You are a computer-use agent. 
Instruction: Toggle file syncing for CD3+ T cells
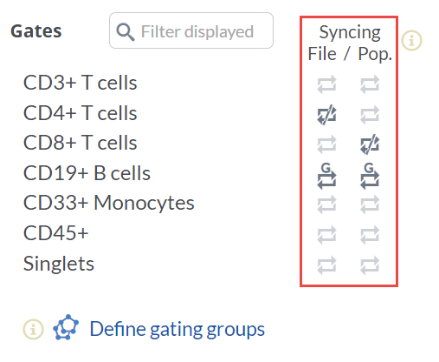(x=327, y=84)
